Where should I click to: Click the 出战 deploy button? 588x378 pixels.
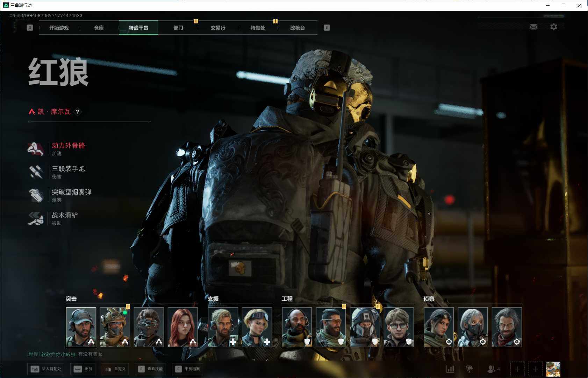83,369
